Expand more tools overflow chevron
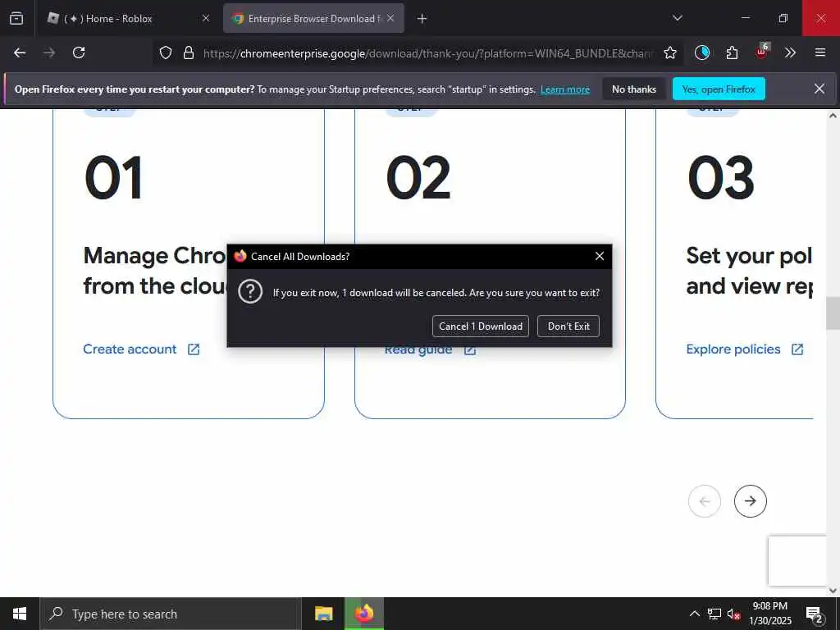This screenshot has height=630, width=840. click(790, 52)
